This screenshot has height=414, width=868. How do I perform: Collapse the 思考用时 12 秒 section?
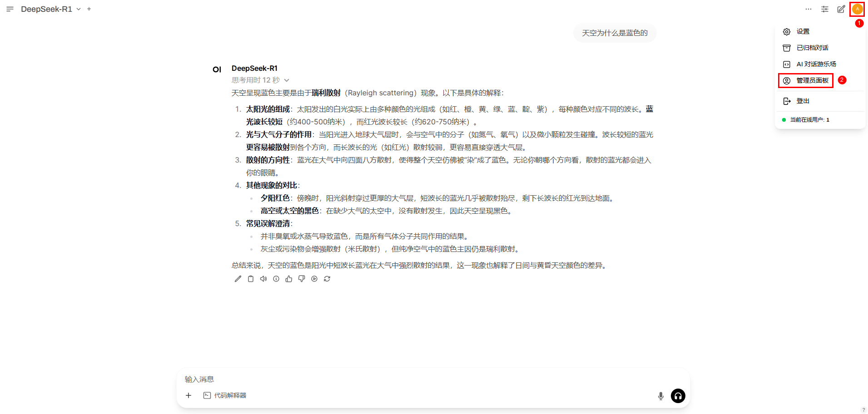[x=286, y=80]
